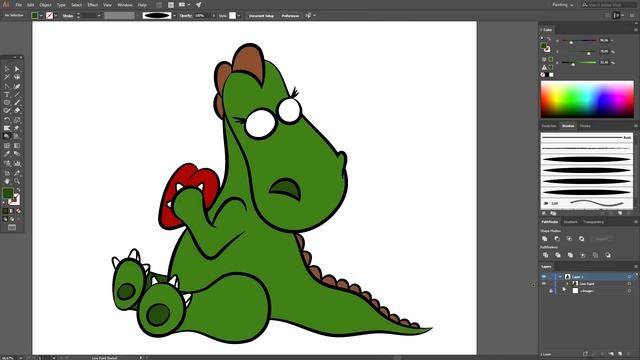Select the Magic Wand tool
The height and width of the screenshot is (360, 640).
[x=7, y=77]
